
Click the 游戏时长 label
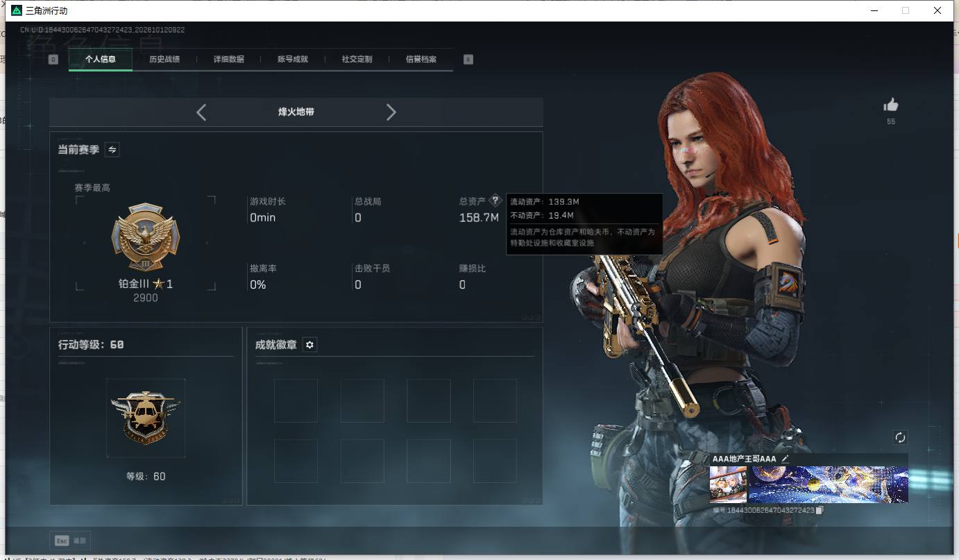tap(268, 201)
